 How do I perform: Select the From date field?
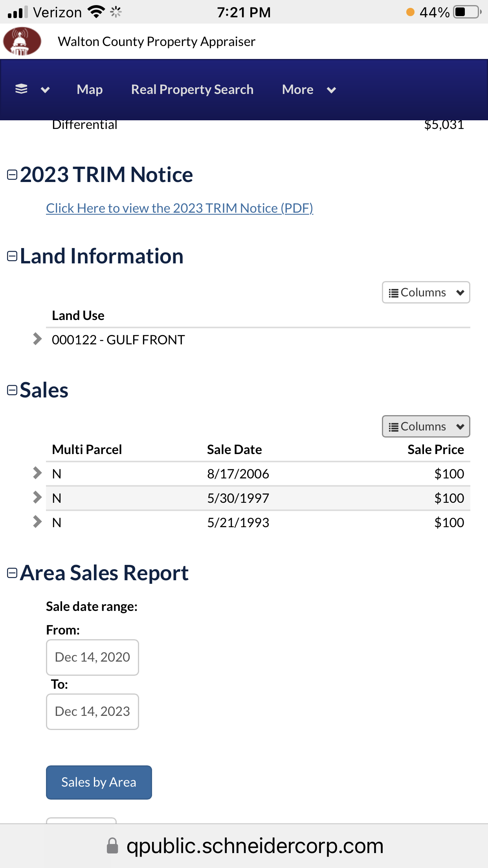pyautogui.click(x=92, y=657)
